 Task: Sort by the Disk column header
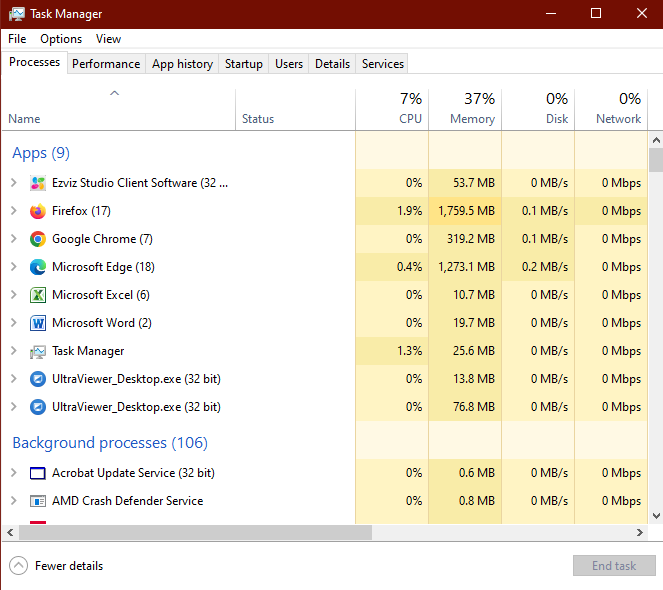[538, 110]
